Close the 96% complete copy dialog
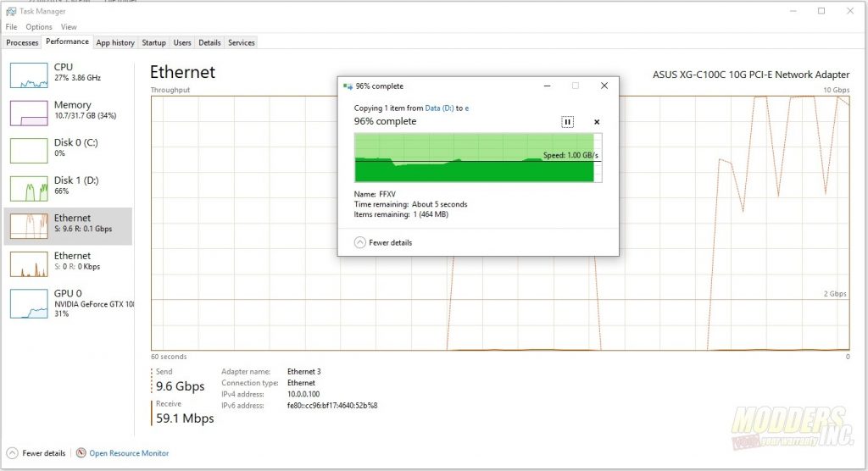 click(604, 86)
